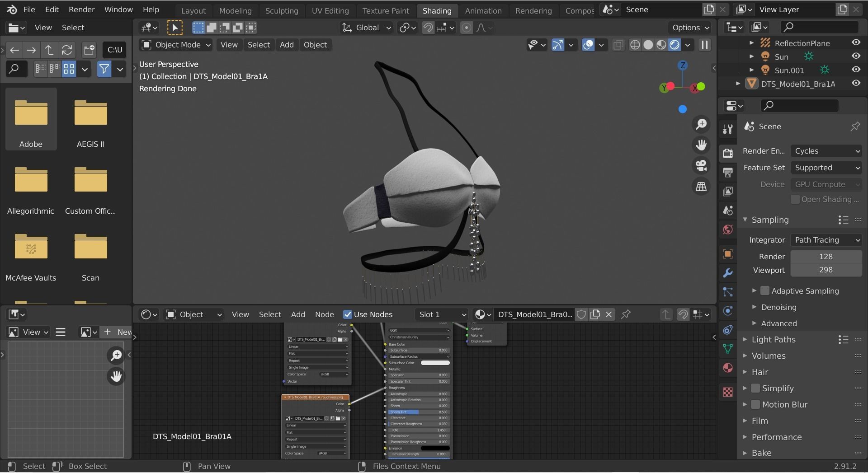Open the Modifier properties wrench icon
Viewport: 868px width, 473px height.
click(727, 273)
